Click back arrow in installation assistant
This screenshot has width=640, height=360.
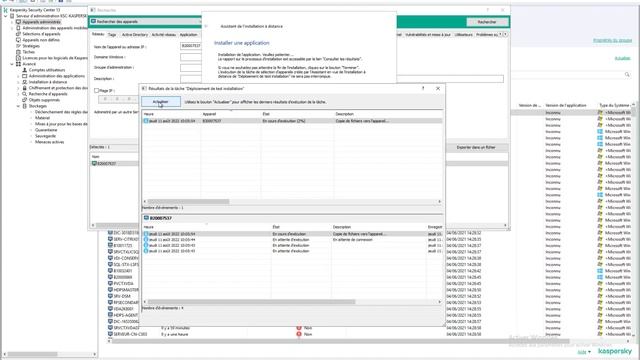coord(206,26)
